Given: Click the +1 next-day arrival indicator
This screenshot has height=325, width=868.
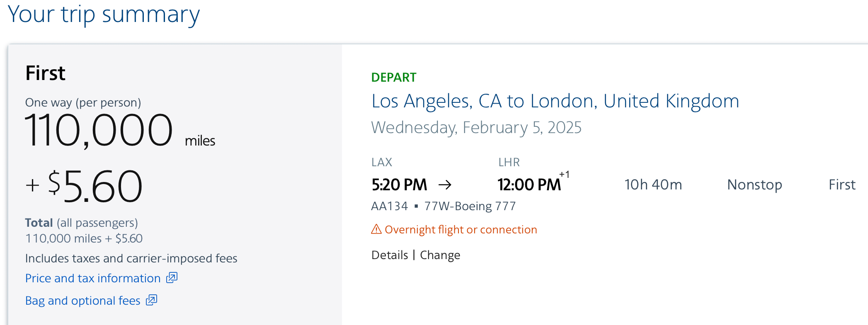Looking at the screenshot, I should tap(564, 175).
